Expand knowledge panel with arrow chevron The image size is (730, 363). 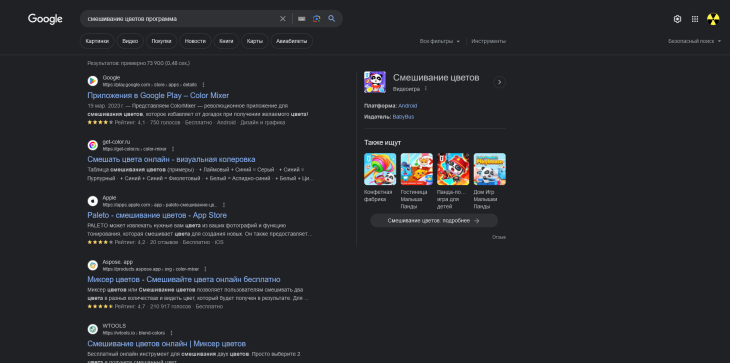499,82
